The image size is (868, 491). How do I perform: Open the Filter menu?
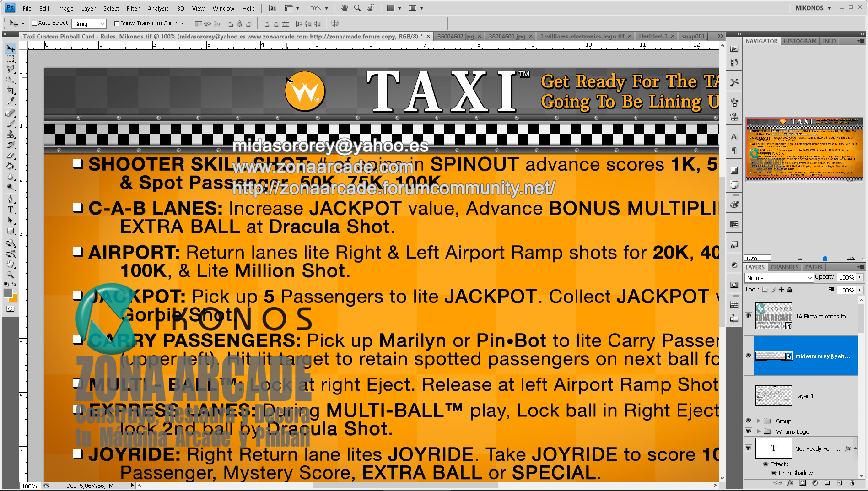133,8
